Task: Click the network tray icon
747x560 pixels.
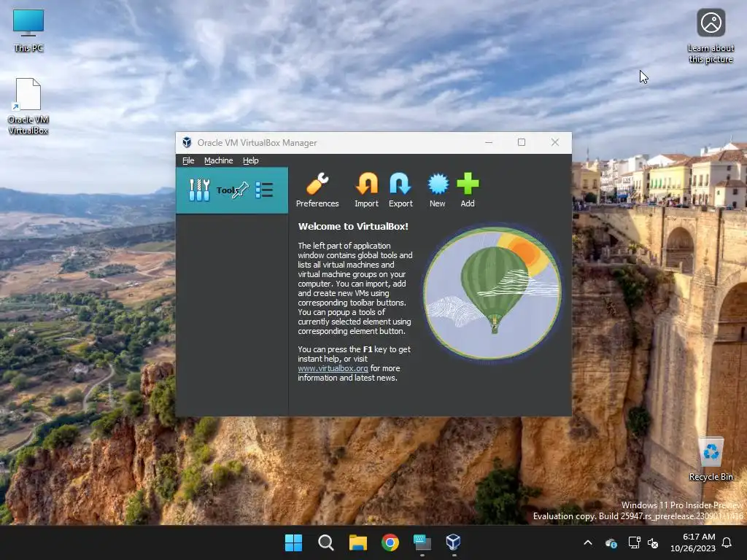Action: point(634,542)
